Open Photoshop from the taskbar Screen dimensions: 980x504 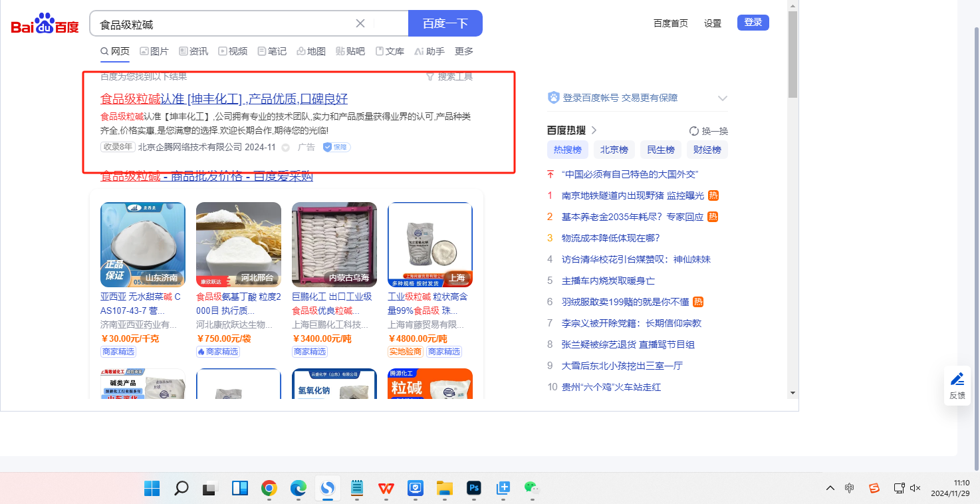(473, 489)
